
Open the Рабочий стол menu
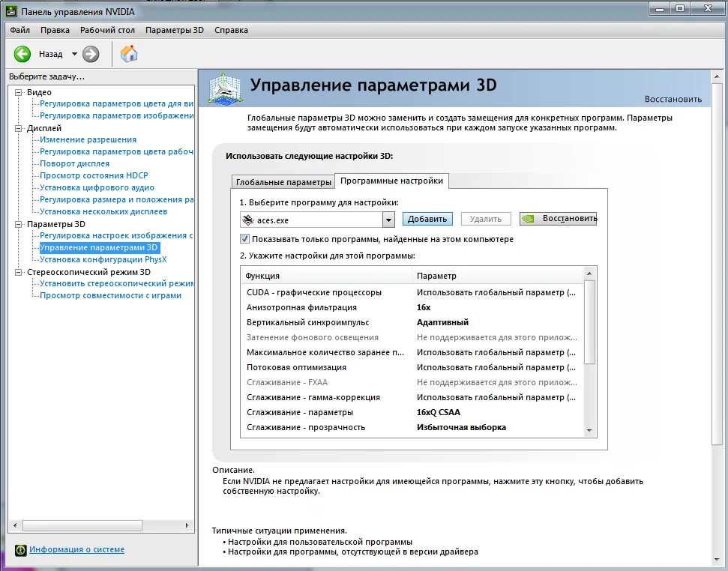click(107, 30)
